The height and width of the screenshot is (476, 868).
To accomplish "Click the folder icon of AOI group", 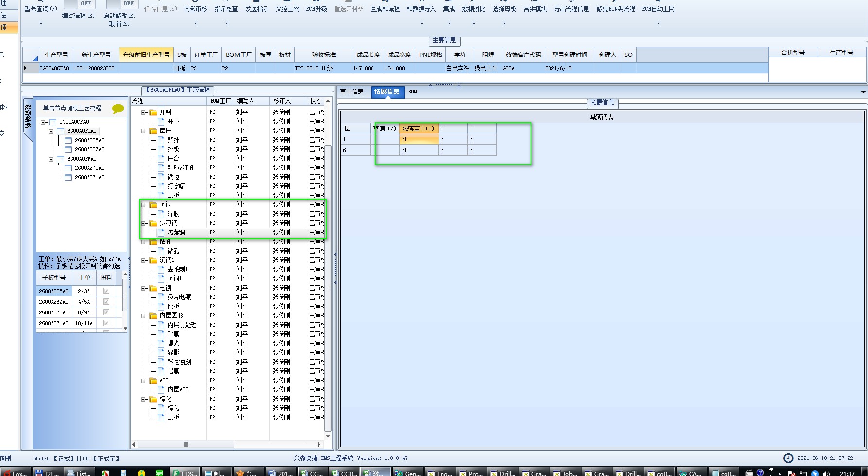I will [154, 380].
